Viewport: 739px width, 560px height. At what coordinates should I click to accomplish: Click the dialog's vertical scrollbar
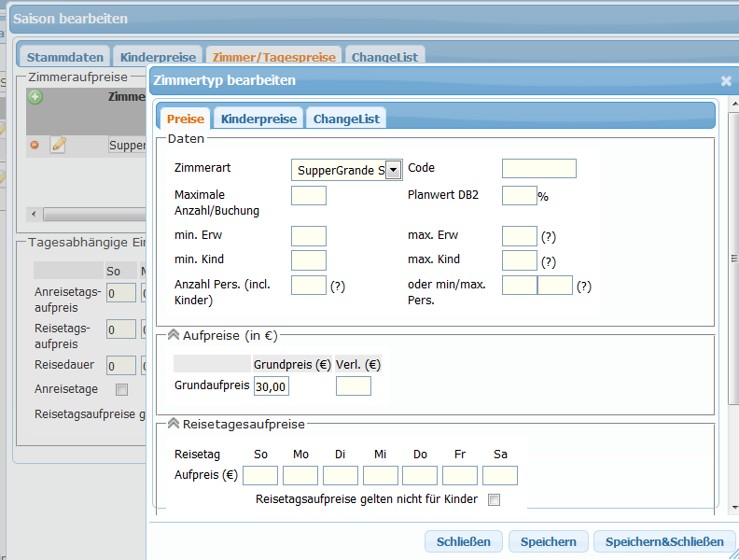[x=733, y=280]
